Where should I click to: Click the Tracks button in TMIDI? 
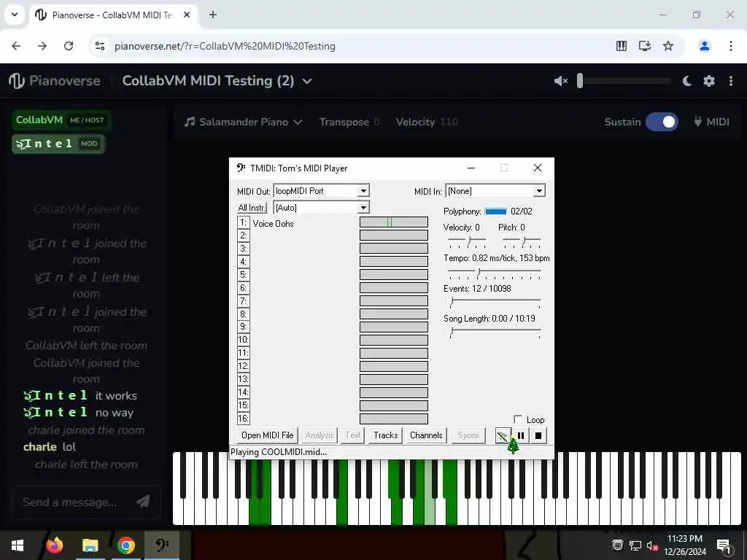coord(385,435)
